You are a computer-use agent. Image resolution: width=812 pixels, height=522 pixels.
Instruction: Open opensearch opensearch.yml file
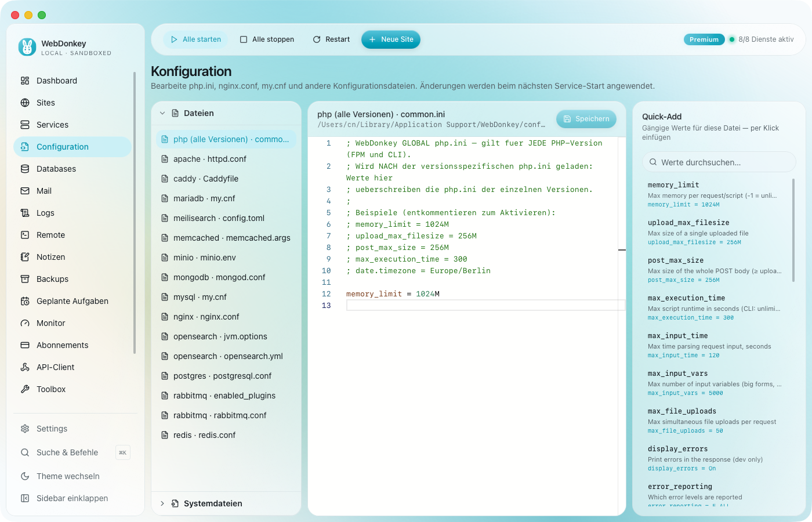pos(226,356)
